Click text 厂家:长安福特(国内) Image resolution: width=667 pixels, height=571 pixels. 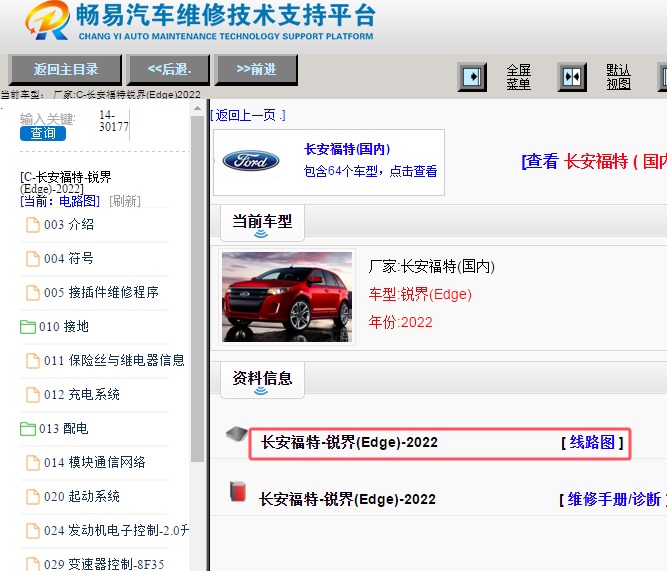click(x=432, y=267)
